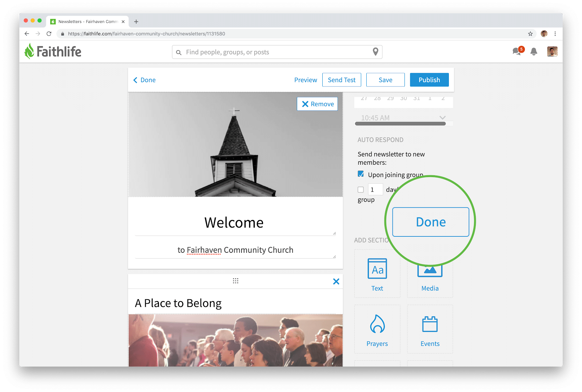Select calendar day 30

tap(403, 99)
